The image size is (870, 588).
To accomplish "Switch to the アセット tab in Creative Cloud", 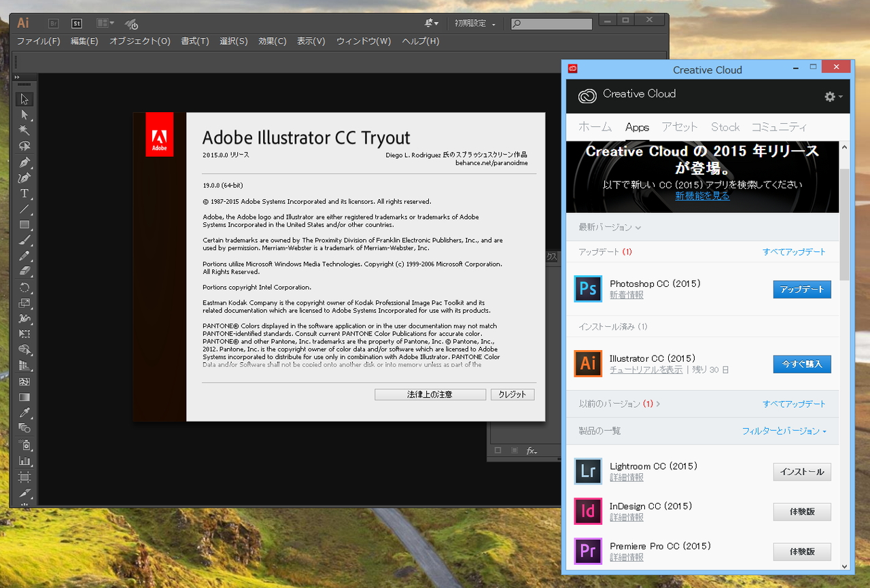I will 680,127.
